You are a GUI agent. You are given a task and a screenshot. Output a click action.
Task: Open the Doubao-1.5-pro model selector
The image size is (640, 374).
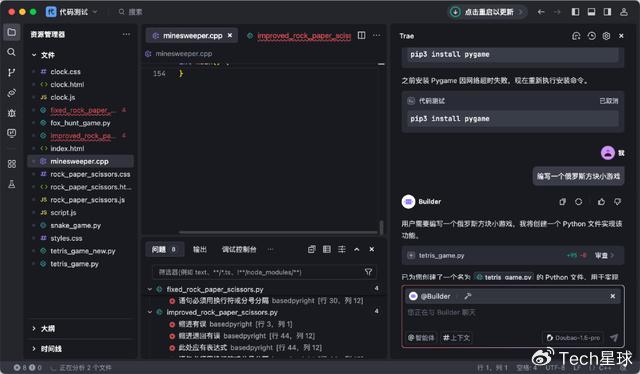pyautogui.click(x=573, y=338)
